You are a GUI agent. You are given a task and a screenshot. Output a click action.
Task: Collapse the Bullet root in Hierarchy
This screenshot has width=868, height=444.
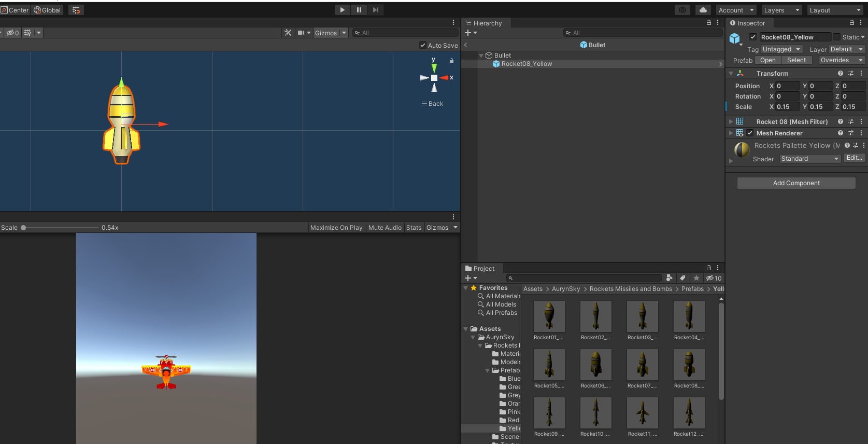click(481, 55)
